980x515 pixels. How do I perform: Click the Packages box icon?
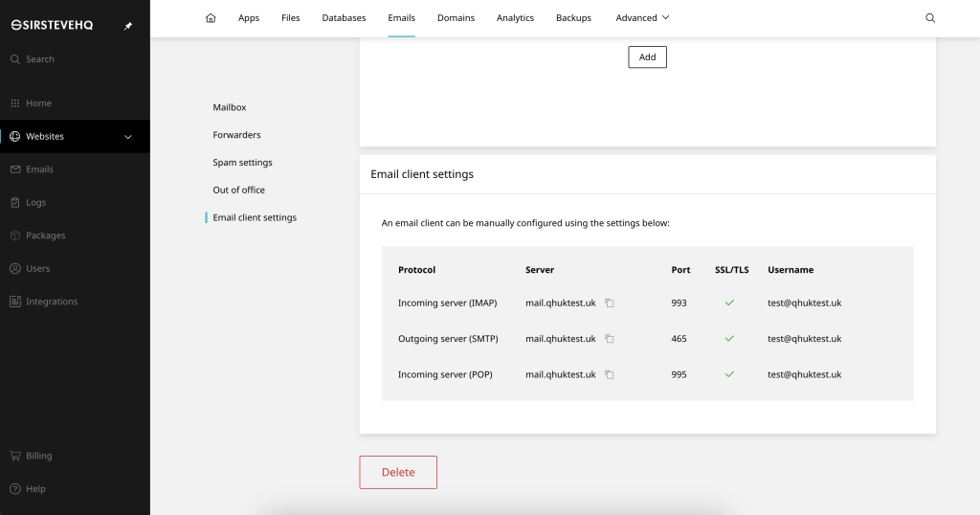click(15, 235)
